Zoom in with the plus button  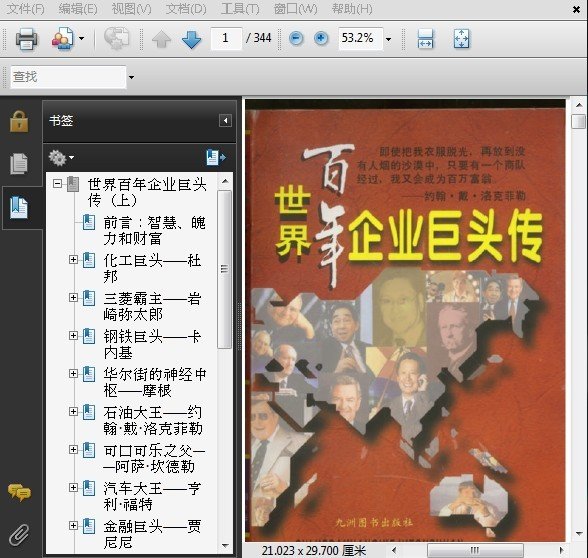coord(321,38)
